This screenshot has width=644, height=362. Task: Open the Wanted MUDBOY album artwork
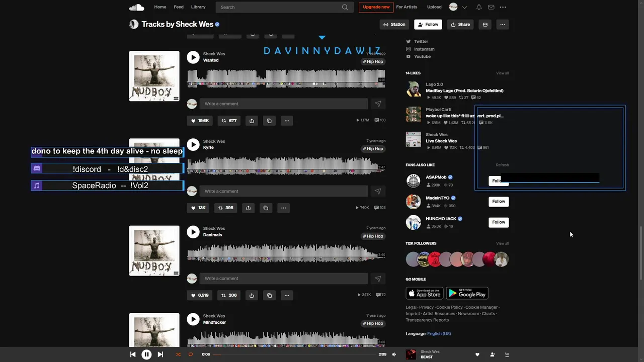click(154, 76)
